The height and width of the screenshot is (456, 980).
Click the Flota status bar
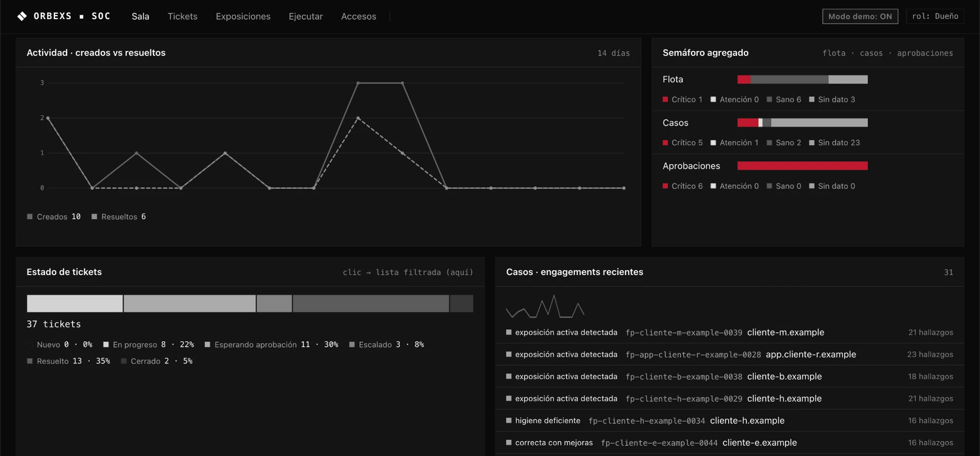[x=802, y=79]
